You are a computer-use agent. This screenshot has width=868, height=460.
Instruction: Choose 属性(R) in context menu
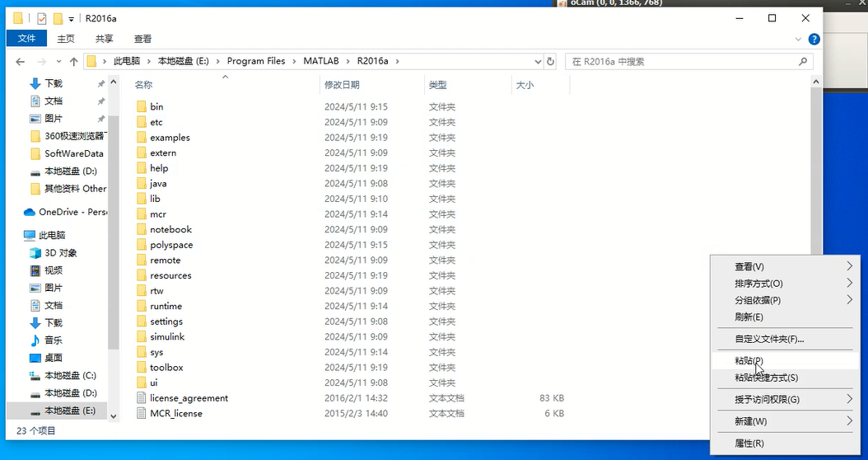tap(785, 444)
